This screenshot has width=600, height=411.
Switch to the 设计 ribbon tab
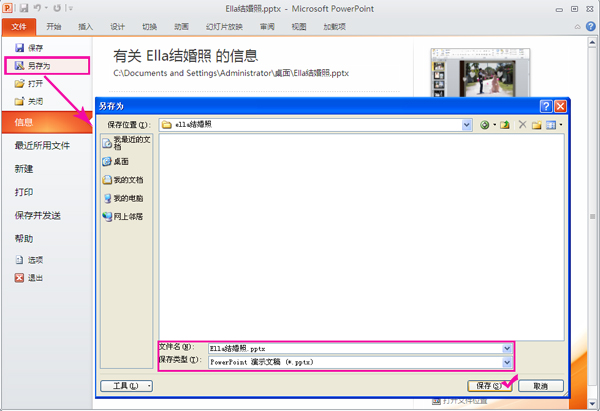[x=117, y=26]
